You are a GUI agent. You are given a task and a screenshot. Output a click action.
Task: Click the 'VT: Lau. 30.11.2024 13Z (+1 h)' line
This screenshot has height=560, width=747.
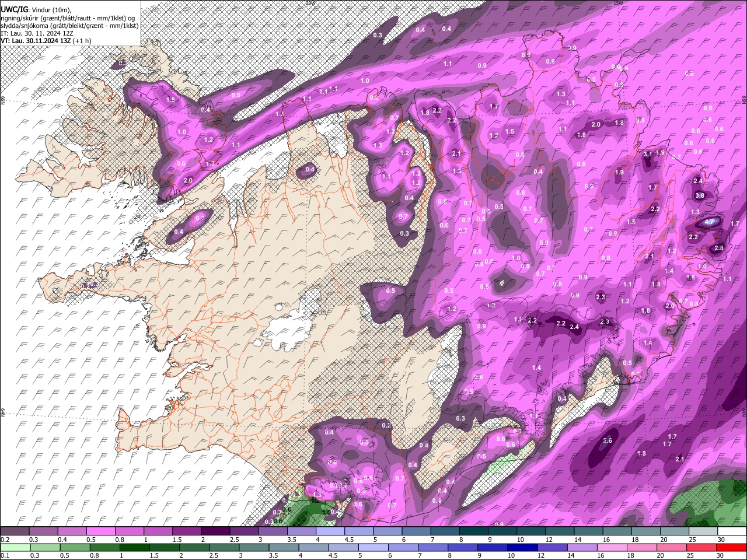(46, 42)
